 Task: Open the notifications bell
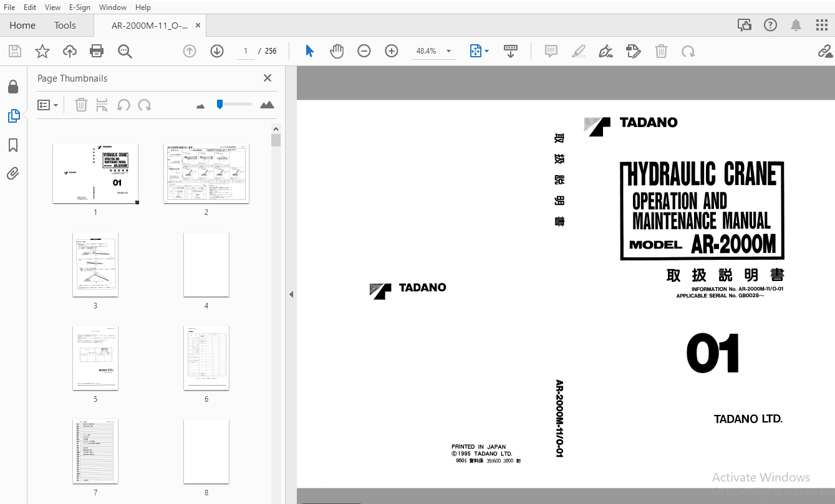click(796, 25)
